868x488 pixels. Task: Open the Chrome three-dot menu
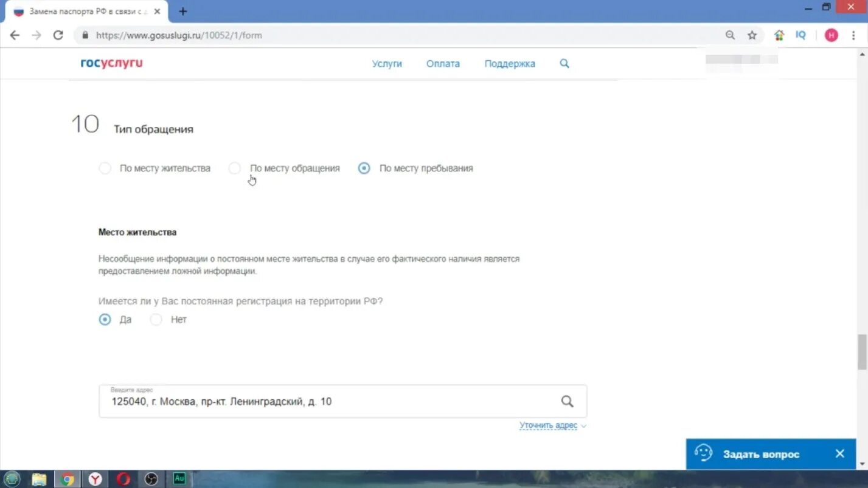pyautogui.click(x=855, y=35)
